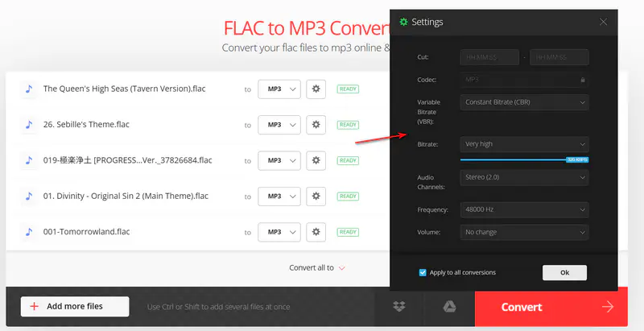
Task: Open the Volume No change dropdown
Action: click(525, 233)
